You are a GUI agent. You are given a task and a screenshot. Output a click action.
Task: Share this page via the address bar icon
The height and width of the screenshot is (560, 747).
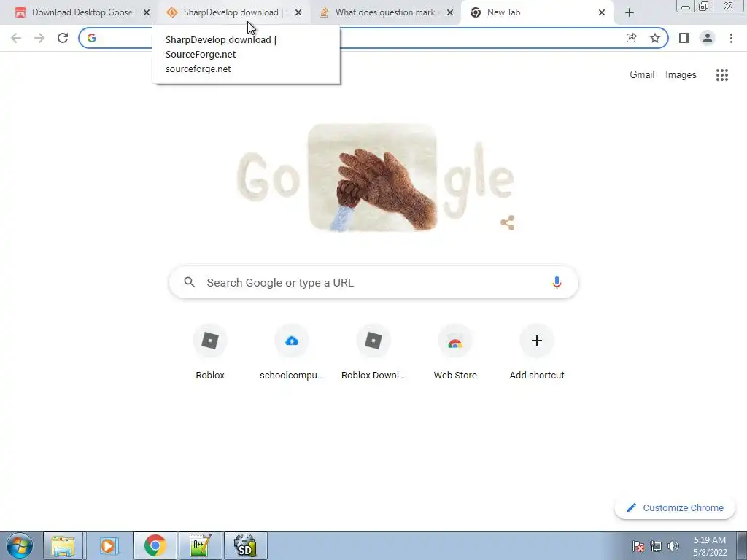pyautogui.click(x=631, y=38)
